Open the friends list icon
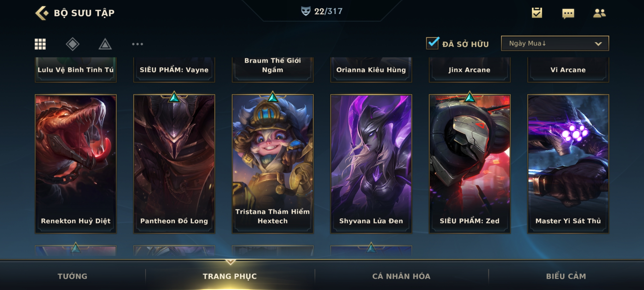 pos(599,13)
